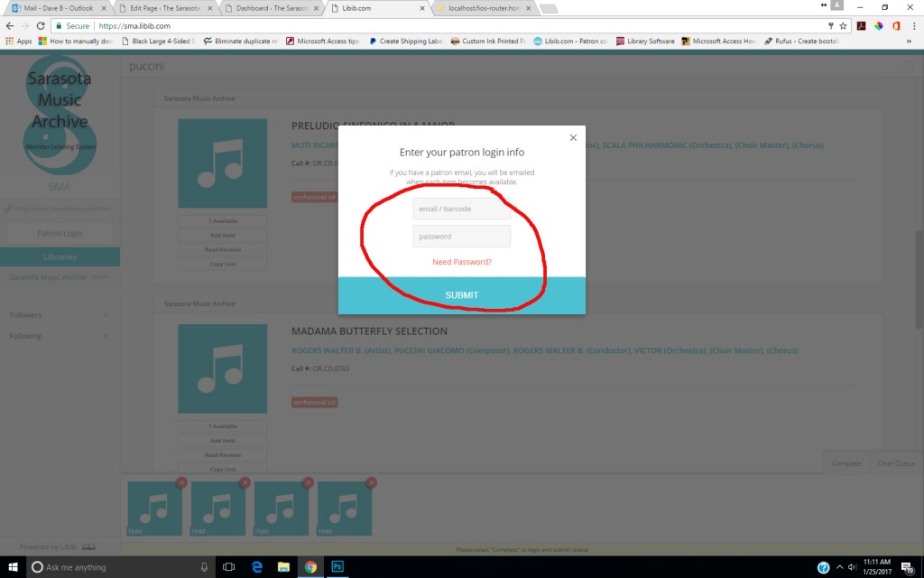Submit the patron login form
924x578 pixels.
coord(461,295)
